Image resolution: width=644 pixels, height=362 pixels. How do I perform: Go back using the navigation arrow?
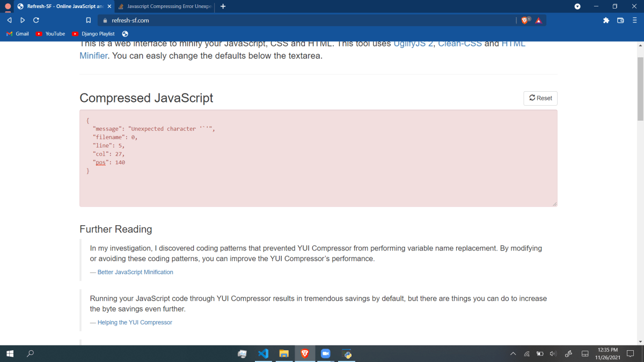click(x=9, y=20)
